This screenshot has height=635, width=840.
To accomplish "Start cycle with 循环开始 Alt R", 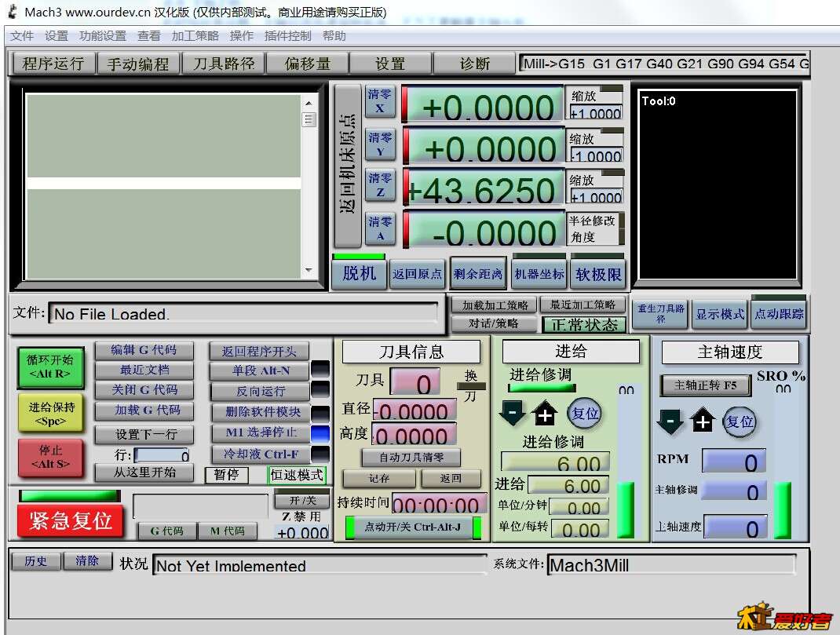I will 50,367.
